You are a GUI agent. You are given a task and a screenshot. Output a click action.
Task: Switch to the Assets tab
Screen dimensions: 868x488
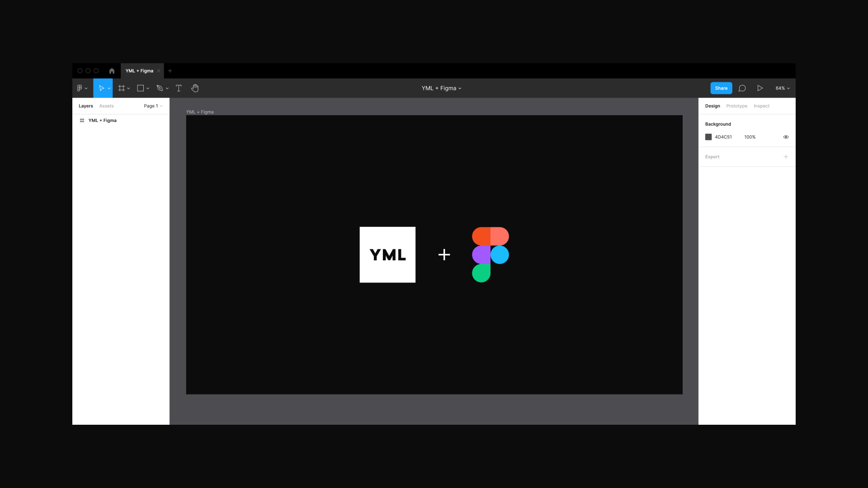click(106, 105)
